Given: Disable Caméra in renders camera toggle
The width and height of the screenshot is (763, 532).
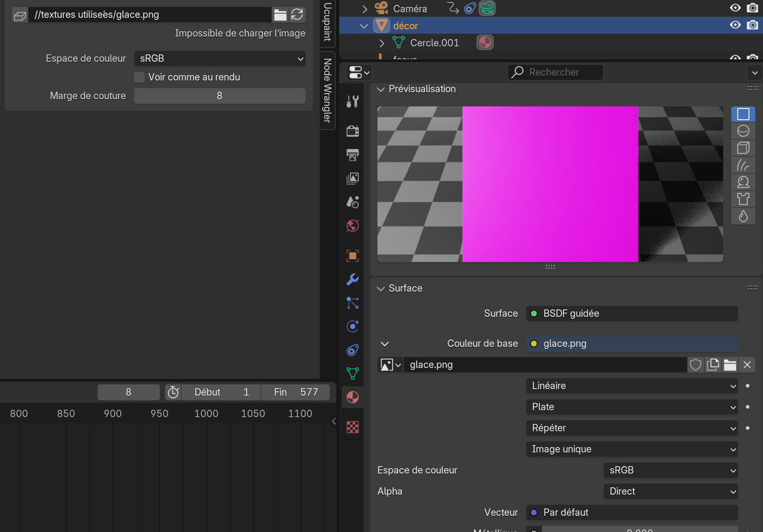Looking at the screenshot, I should (x=753, y=8).
